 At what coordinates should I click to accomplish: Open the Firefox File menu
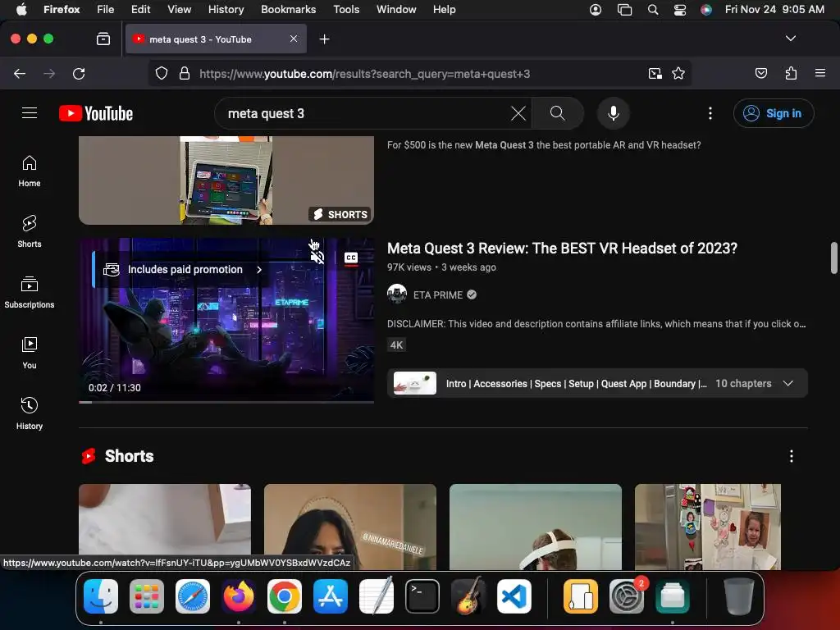tap(106, 9)
